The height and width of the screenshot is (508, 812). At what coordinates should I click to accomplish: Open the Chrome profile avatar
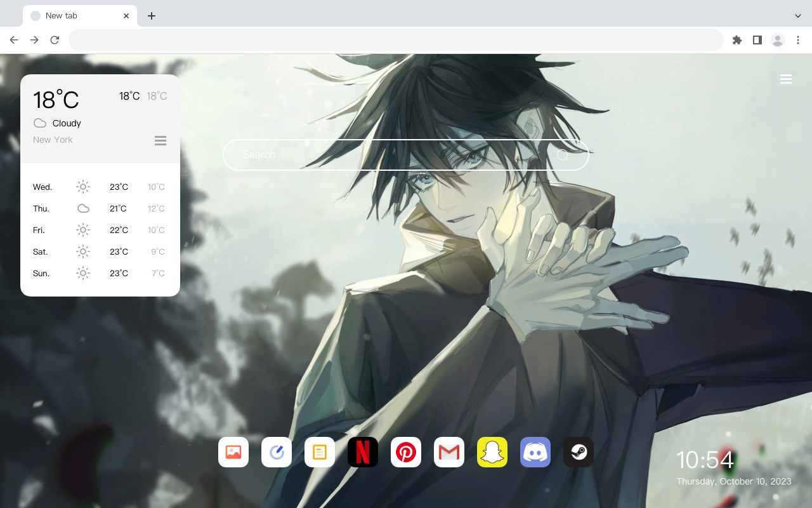778,40
